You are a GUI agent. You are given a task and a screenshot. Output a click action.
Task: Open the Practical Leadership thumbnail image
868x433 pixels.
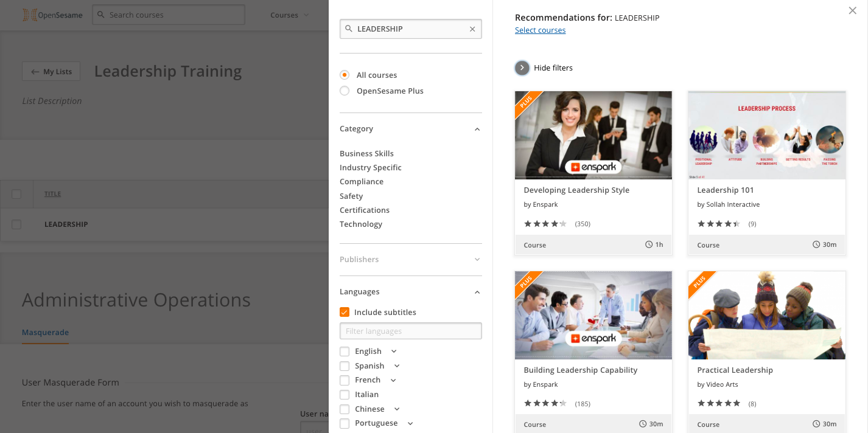coord(767,315)
